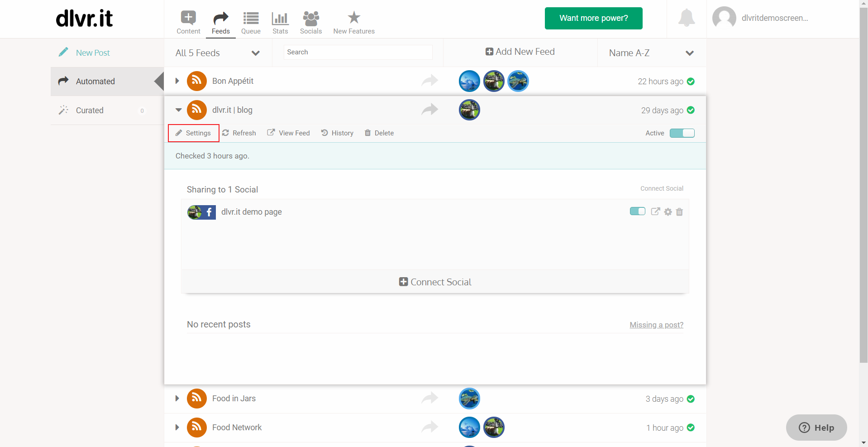Viewport: 868px width, 447px height.
Task: Expand the Food Network feed
Action: click(x=177, y=428)
